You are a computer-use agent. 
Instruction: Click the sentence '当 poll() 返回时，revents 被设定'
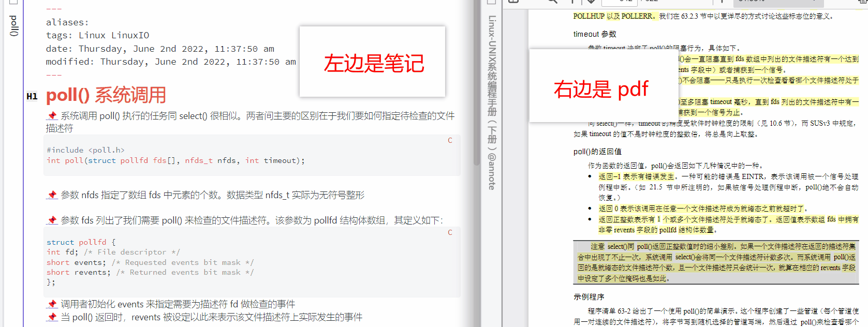click(212, 317)
